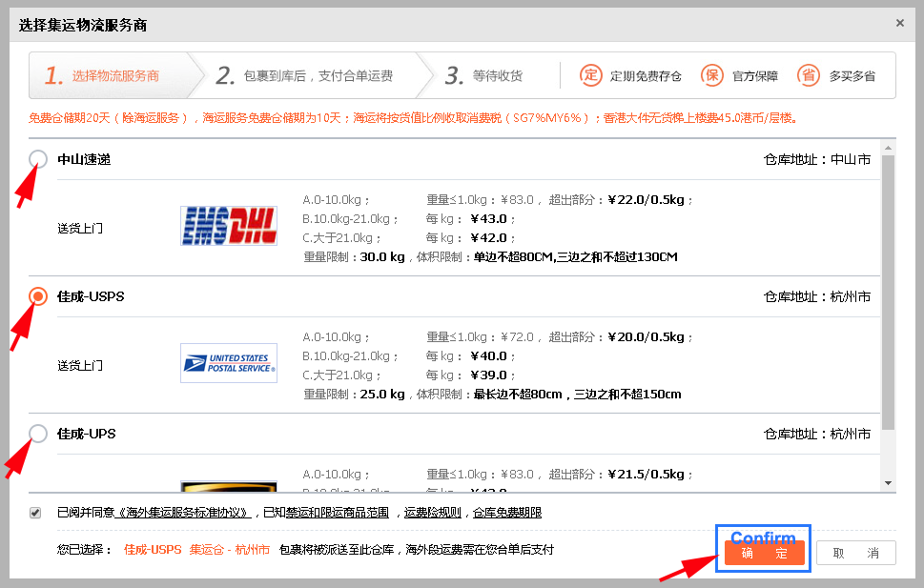Click the 保 official guarantee badge icon
924x588 pixels.
point(712,75)
